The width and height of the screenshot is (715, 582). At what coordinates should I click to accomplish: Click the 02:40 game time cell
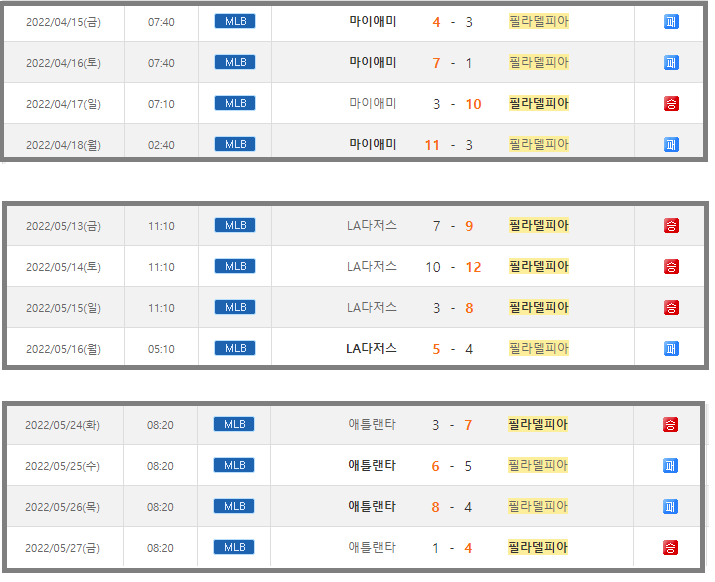click(x=161, y=144)
